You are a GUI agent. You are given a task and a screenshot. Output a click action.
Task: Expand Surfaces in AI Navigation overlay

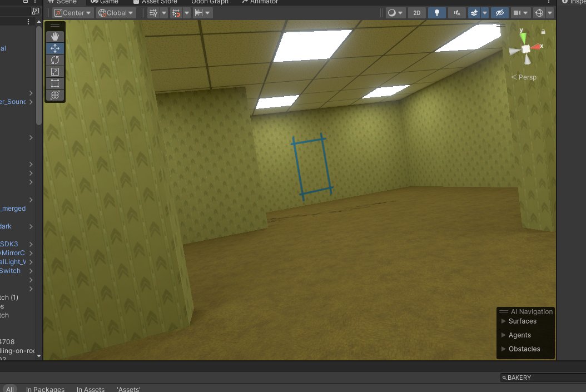503,321
